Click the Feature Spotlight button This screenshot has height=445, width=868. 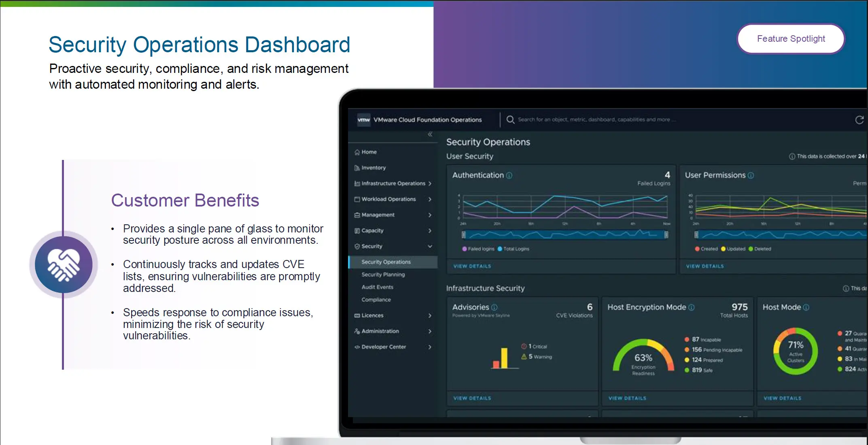(x=791, y=39)
